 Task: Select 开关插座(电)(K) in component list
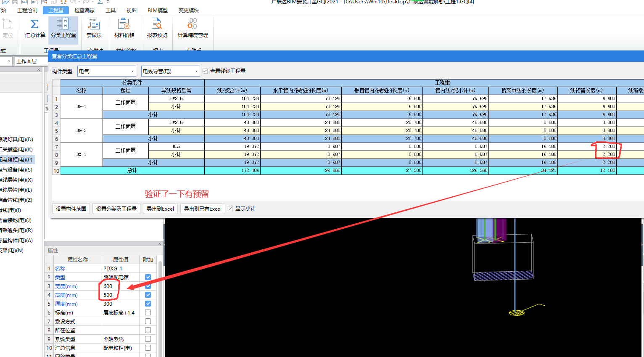[x=17, y=149]
